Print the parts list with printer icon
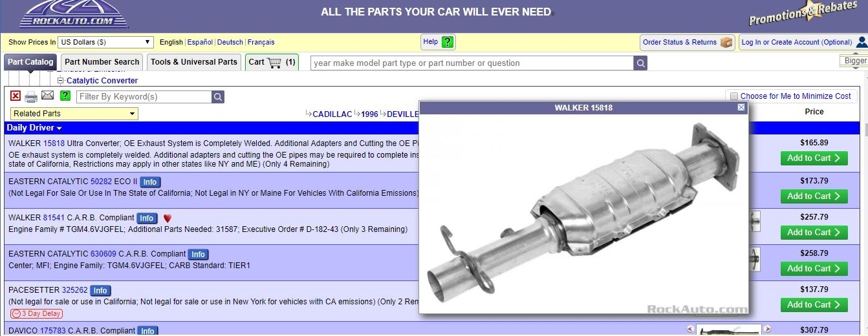 (31, 97)
